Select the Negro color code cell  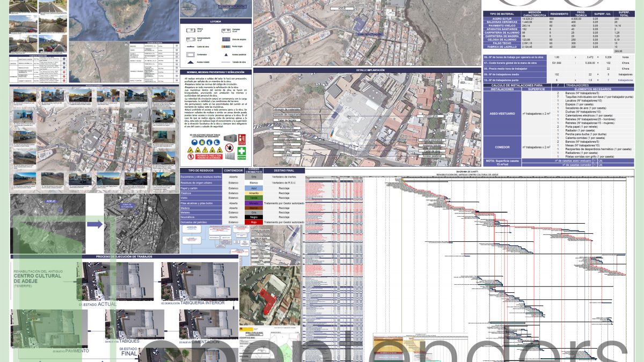tap(254, 217)
